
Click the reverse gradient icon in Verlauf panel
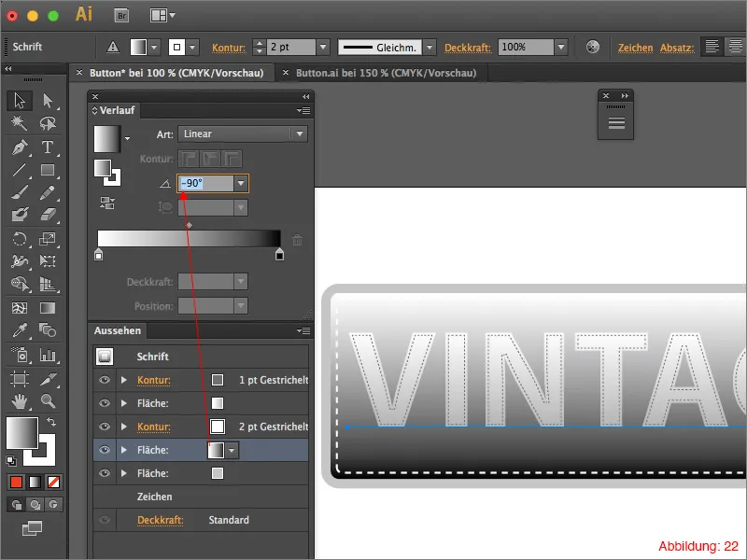[x=107, y=203]
